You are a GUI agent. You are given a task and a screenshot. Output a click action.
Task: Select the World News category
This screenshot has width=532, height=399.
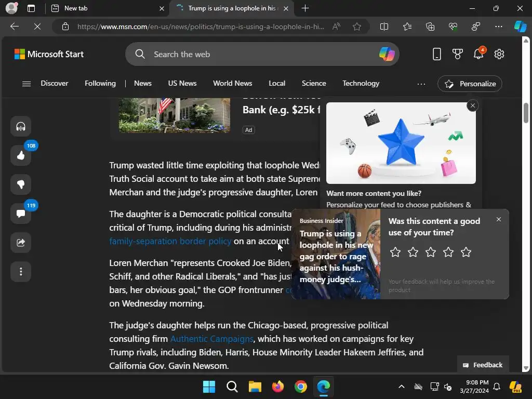click(x=232, y=84)
